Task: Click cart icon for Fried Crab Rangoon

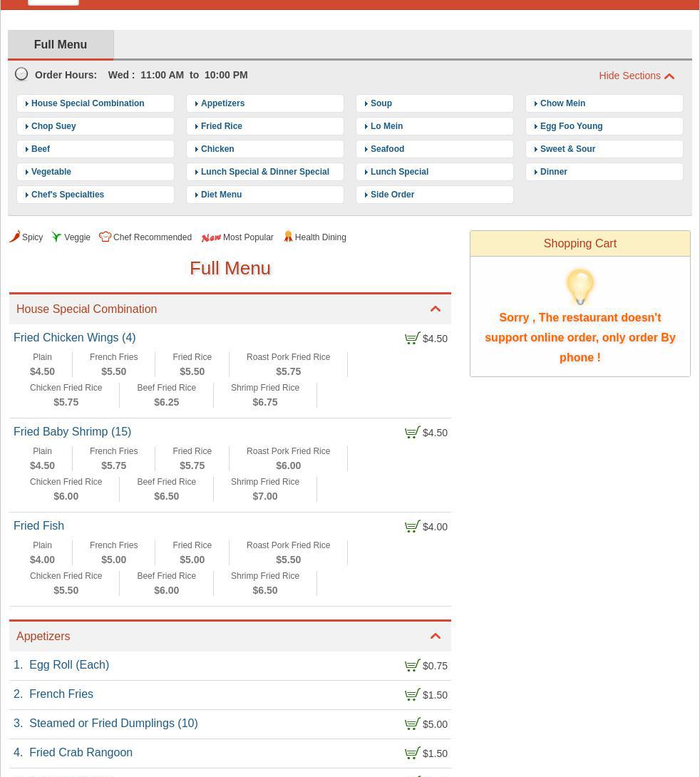Action: tap(413, 753)
